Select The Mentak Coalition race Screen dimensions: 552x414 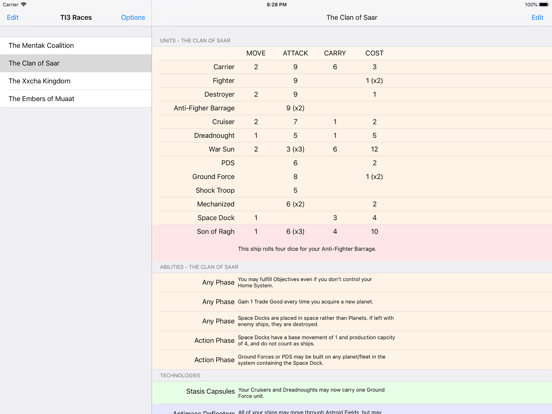[76, 45]
